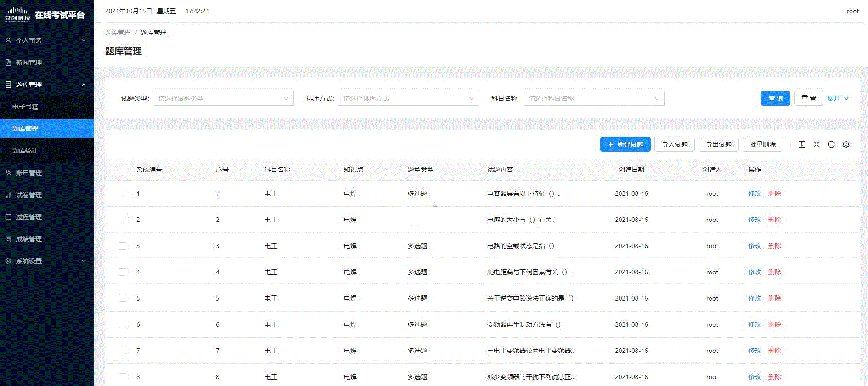Click the 账户管理 sidebar icon
868x386 pixels.
tap(8, 173)
